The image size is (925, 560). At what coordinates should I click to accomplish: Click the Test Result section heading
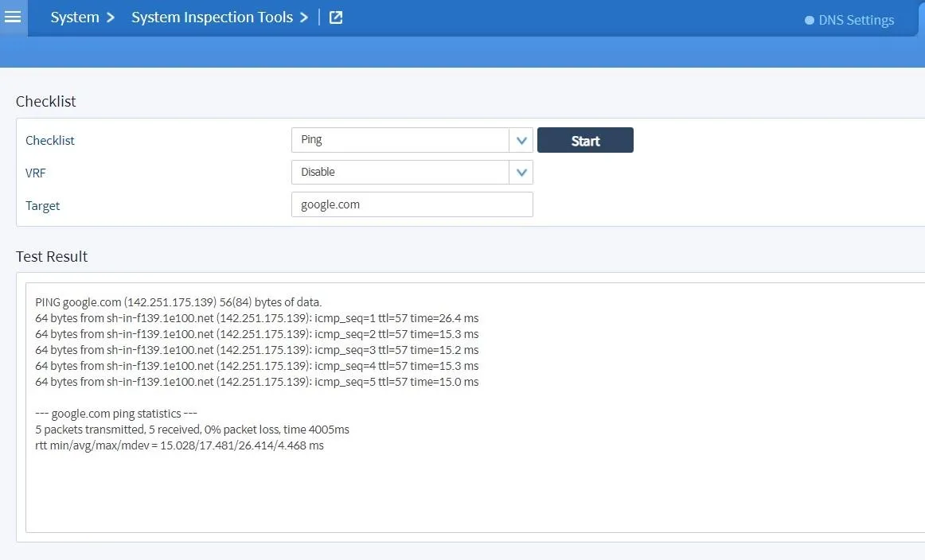[x=52, y=256]
